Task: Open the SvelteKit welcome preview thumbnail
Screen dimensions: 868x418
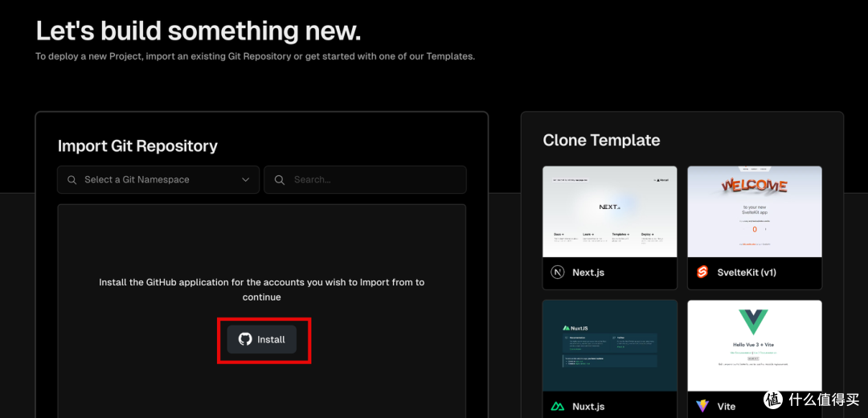Action: (755, 211)
